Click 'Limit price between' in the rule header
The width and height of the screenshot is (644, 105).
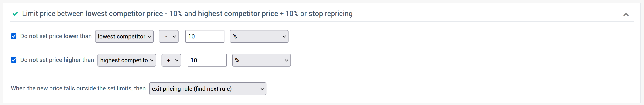click(53, 14)
